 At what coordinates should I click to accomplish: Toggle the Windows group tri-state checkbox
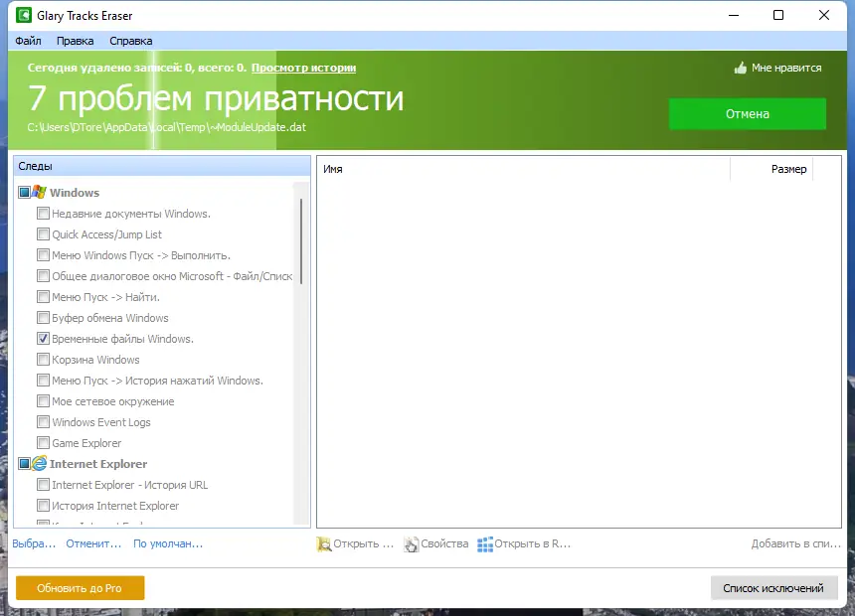(x=24, y=192)
